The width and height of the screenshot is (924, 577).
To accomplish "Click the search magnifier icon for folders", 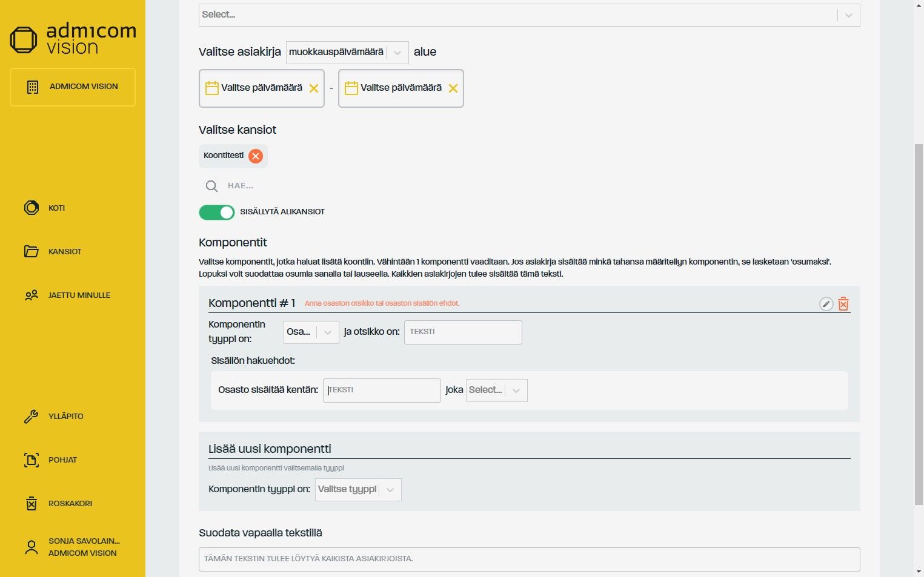I will pos(211,186).
